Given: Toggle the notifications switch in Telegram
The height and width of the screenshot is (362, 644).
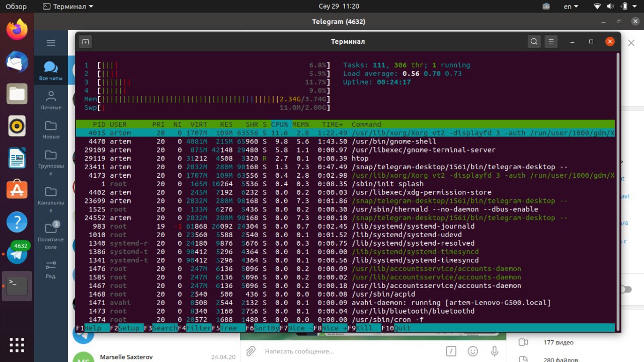Looking at the screenshot, I should tap(625, 289).
